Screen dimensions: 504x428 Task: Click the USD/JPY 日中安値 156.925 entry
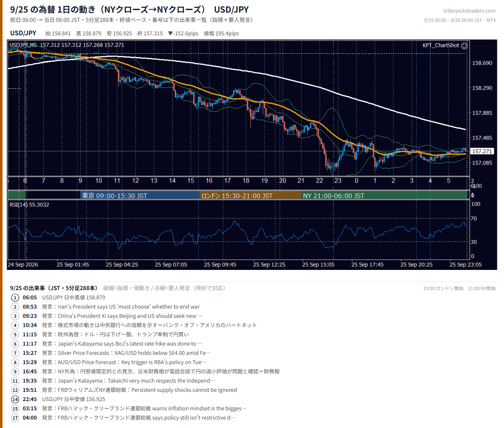[x=73, y=399]
